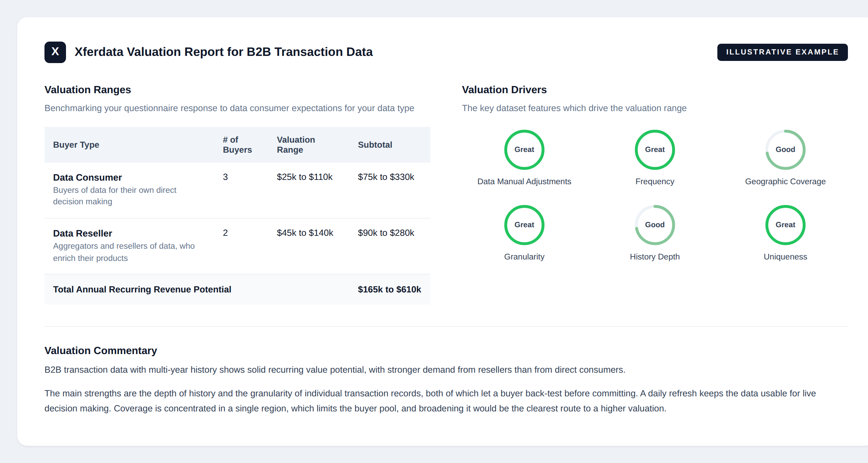
Task: Click the Subtotal column header
Action: [x=375, y=145]
